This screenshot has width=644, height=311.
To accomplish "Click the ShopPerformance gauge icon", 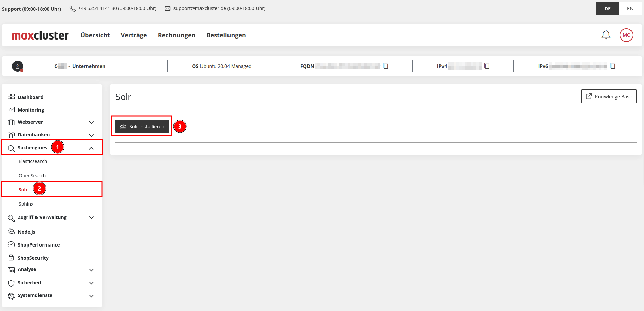I will pyautogui.click(x=11, y=244).
